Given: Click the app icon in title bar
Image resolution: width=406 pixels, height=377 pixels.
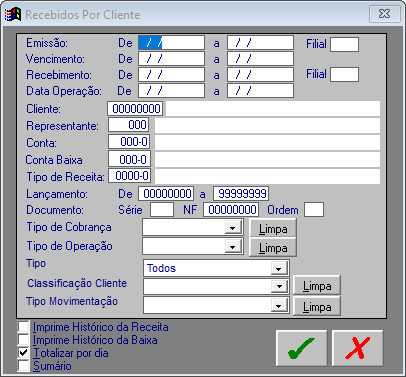Looking at the screenshot, I should tap(13, 15).
